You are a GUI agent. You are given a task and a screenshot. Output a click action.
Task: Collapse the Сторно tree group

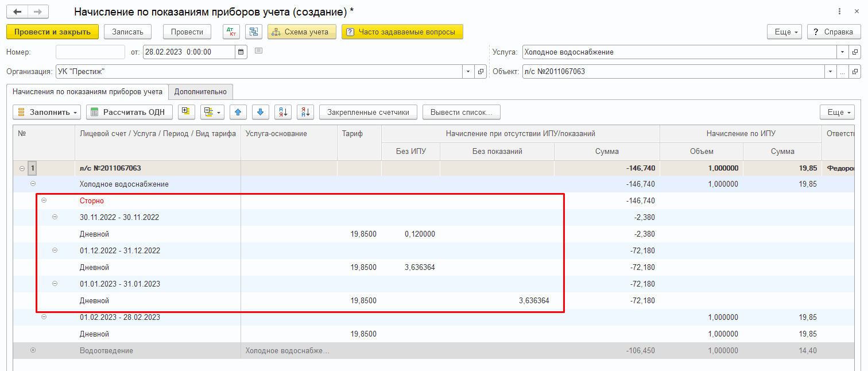44,201
